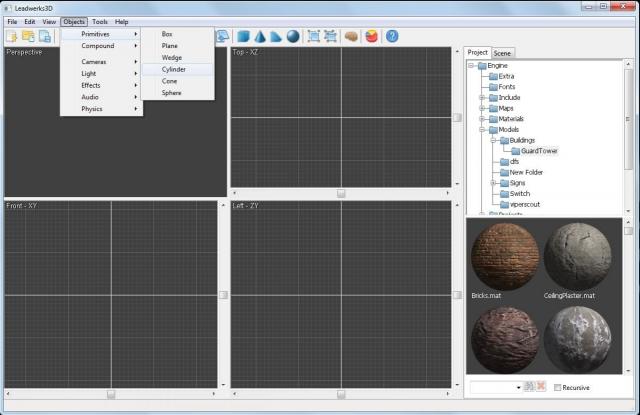Click the brown rock icon in toolbar
Image resolution: width=640 pixels, height=415 pixels.
[x=351, y=37]
